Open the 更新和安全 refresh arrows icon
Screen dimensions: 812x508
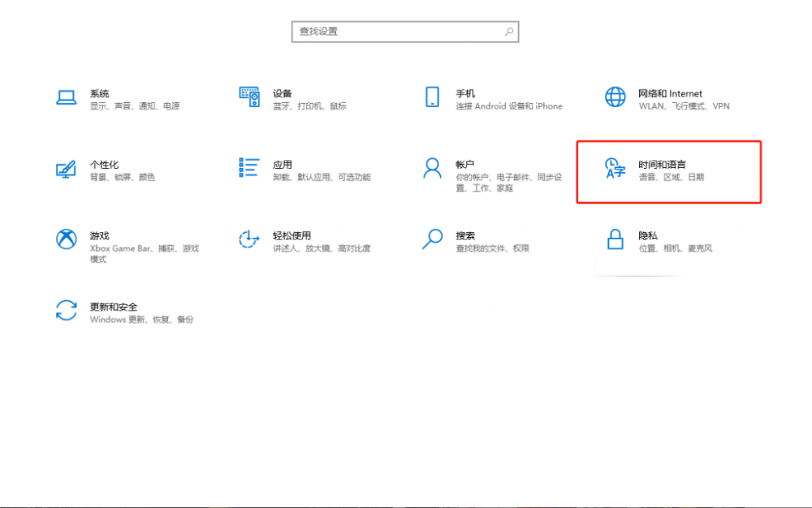[67, 310]
